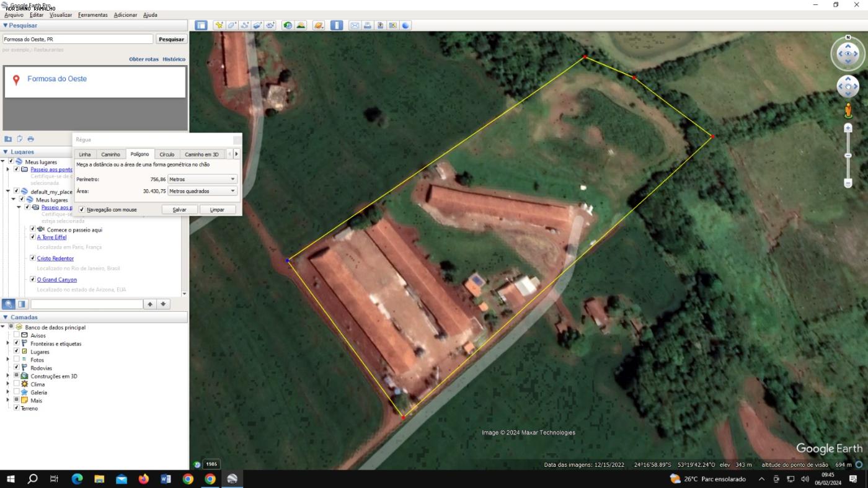Click the zoom slider on the map
Viewport: 868px width, 488px height.
click(848, 156)
